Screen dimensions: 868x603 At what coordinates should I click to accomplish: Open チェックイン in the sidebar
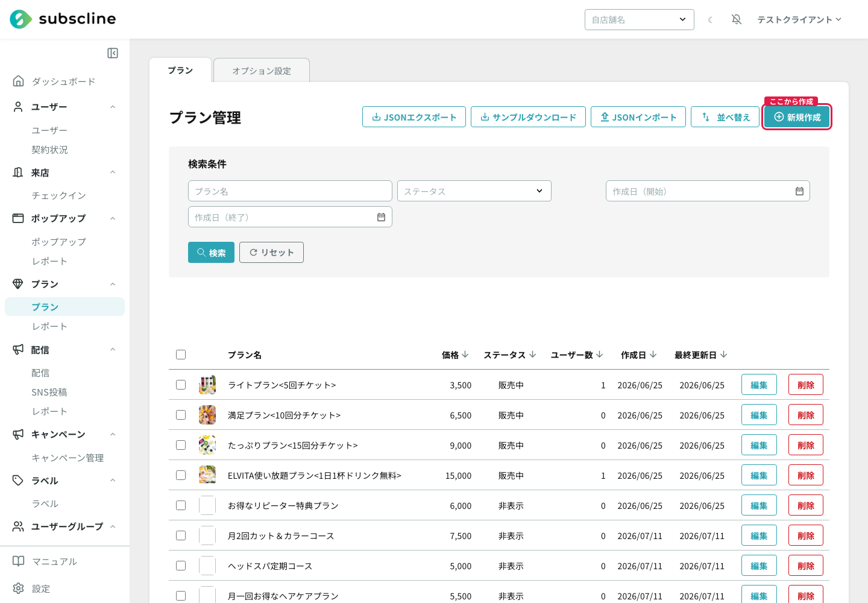[58, 195]
